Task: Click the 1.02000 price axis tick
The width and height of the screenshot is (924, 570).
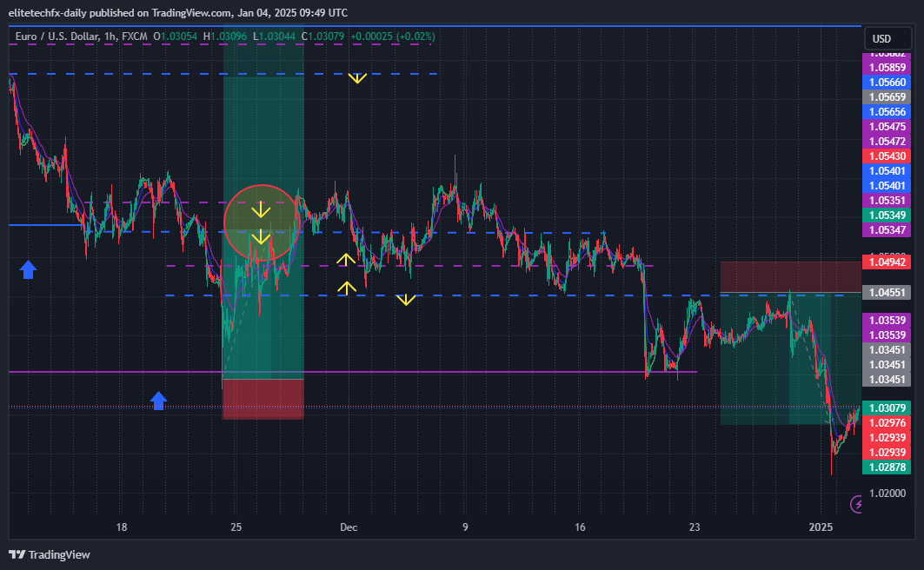Action: click(887, 494)
